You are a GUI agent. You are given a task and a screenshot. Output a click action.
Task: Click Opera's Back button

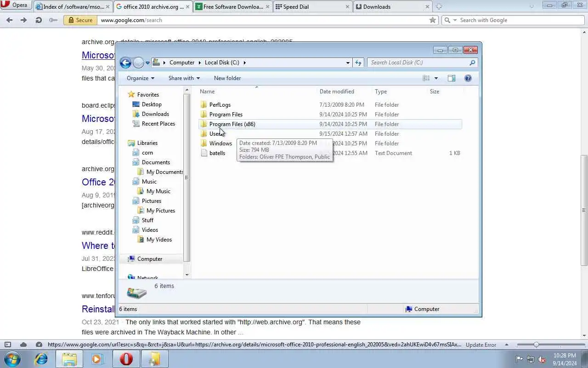click(x=9, y=20)
